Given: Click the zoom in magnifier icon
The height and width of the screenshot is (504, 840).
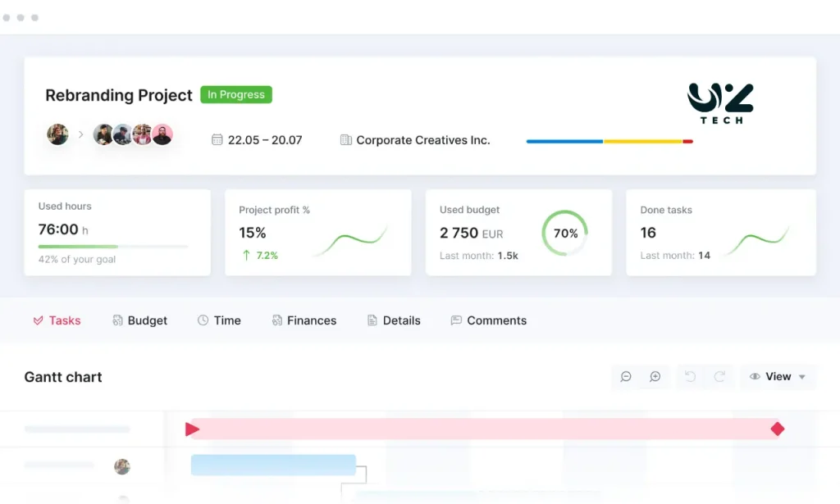Looking at the screenshot, I should [655, 377].
